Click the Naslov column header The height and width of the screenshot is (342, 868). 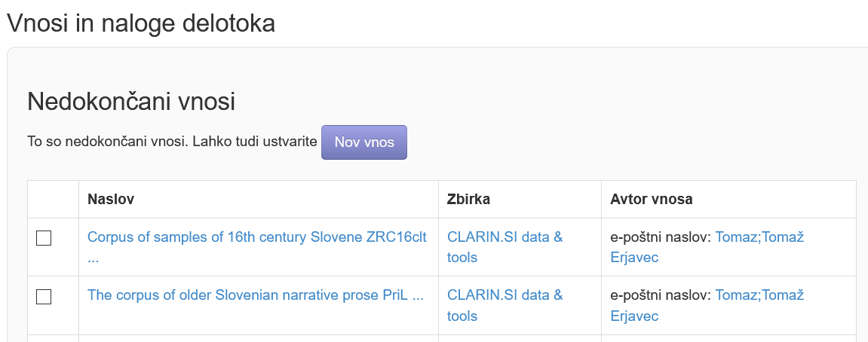111,199
